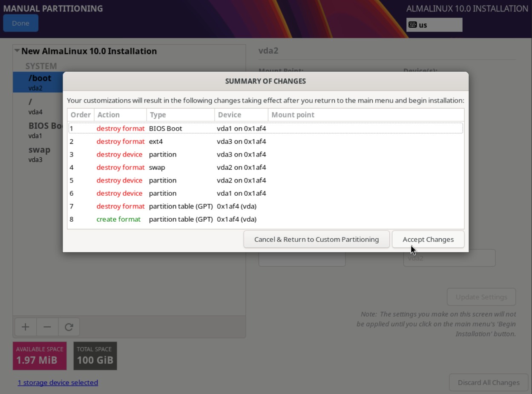This screenshot has width=532, height=394.
Task: Click the 'BIOS Boot' type cell
Action: (x=165, y=128)
